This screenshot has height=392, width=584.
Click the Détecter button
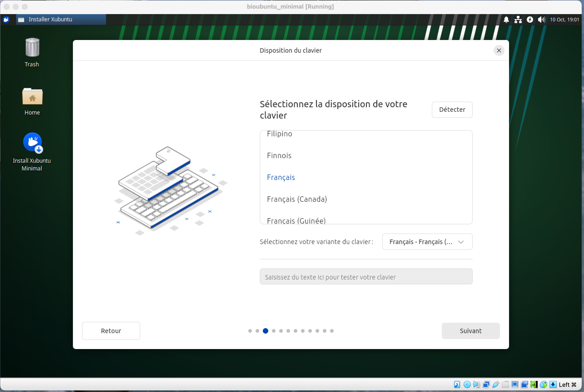tap(452, 110)
